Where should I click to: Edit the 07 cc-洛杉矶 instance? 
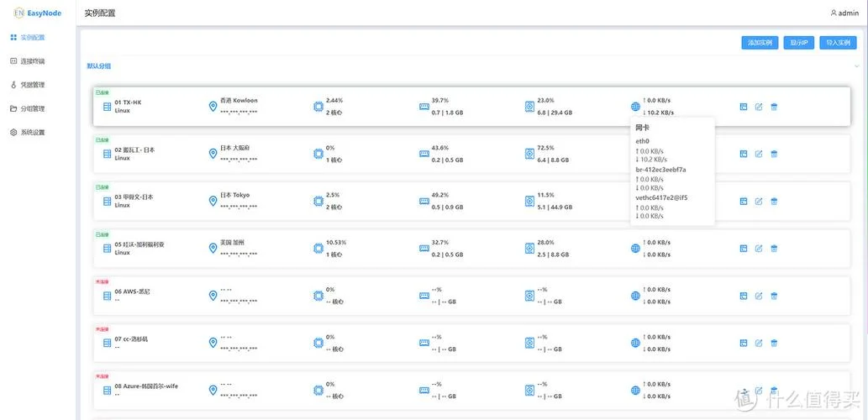[x=759, y=343]
